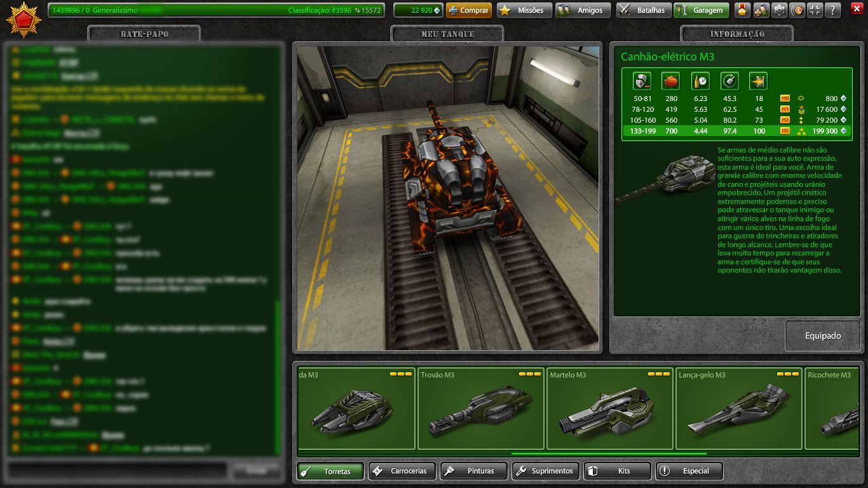This screenshot has width=868, height=488.
Task: Go to Batalhas
Action: [x=643, y=10]
